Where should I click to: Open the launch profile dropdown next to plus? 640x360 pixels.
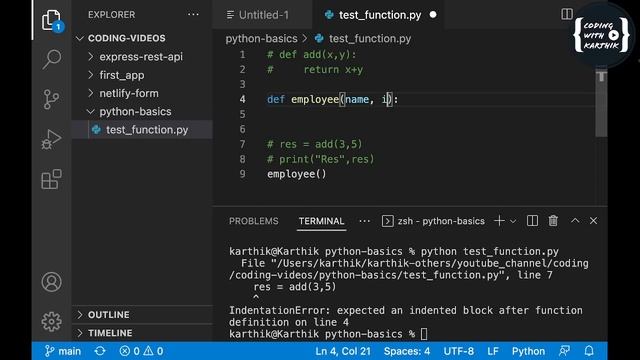[x=513, y=221]
